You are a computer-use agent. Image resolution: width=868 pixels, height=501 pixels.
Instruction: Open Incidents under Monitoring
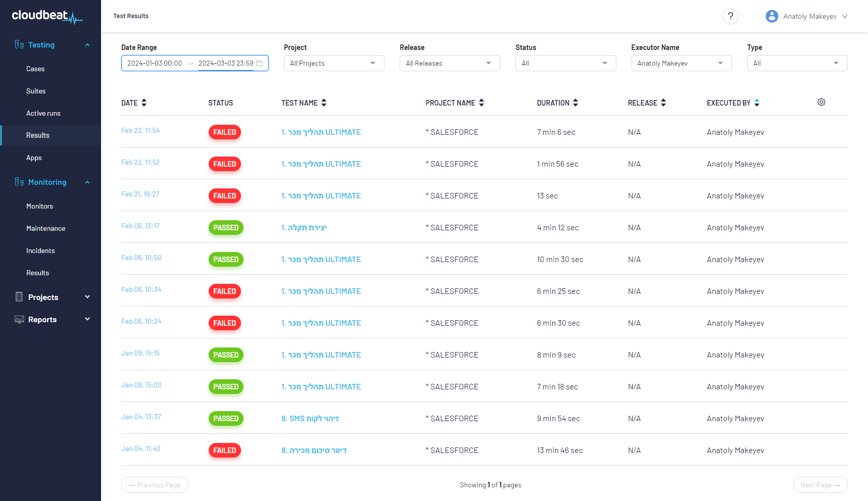[40, 250]
